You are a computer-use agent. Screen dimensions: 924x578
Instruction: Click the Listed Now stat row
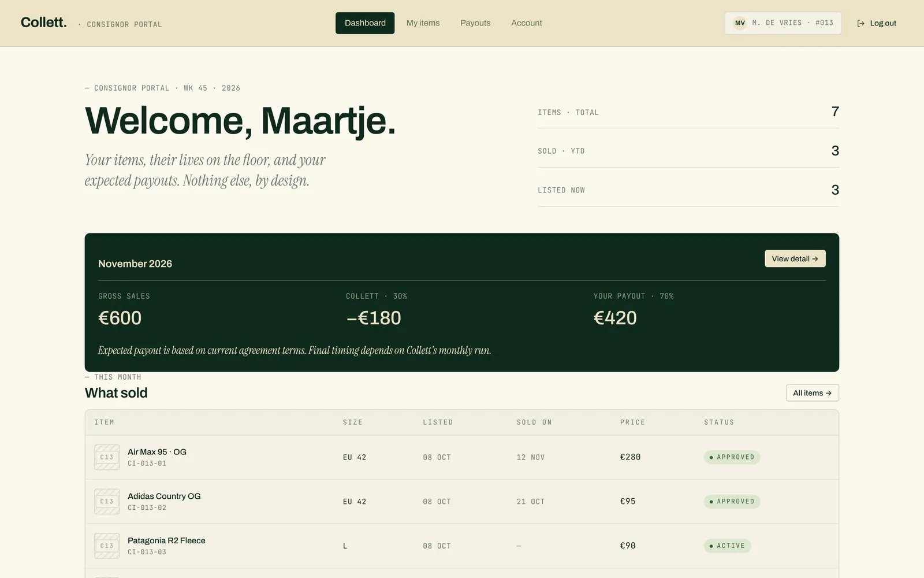tap(688, 190)
